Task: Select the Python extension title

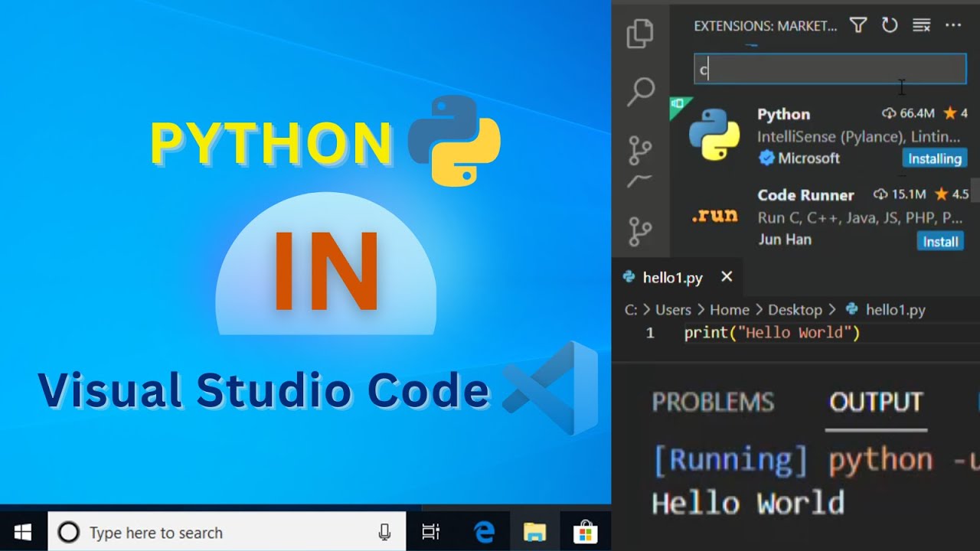Action: 783,114
